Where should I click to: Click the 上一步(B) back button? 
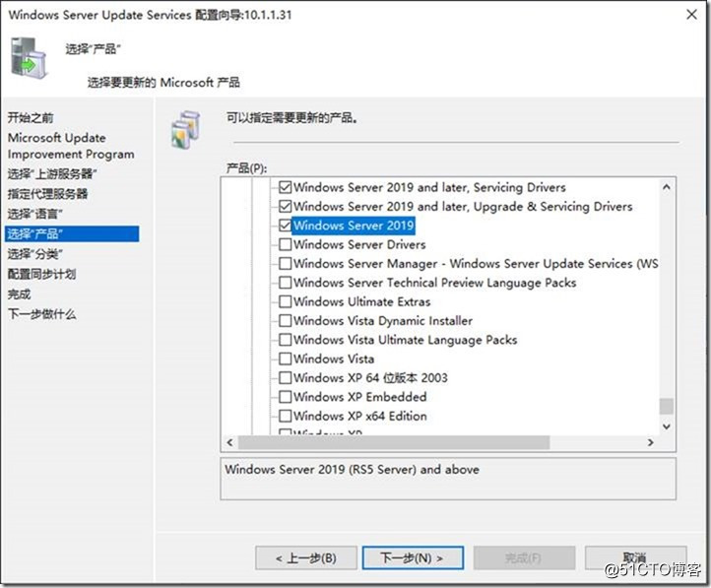(306, 557)
